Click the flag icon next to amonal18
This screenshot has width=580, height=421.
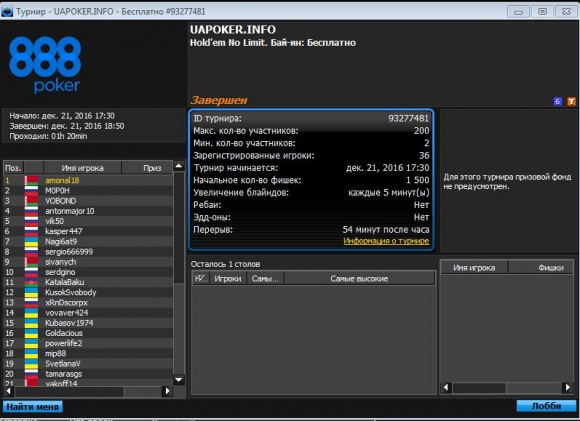pos(31,181)
